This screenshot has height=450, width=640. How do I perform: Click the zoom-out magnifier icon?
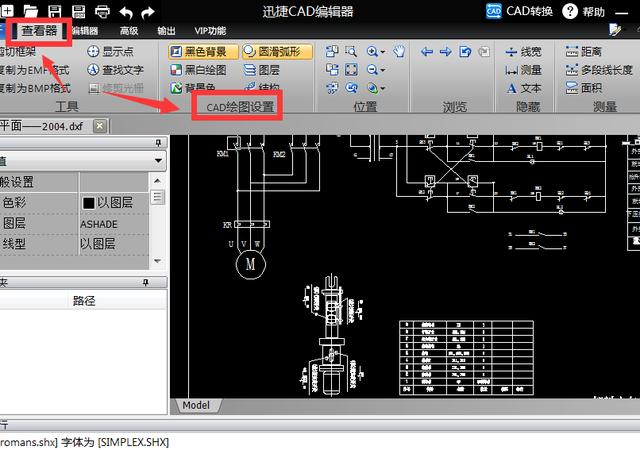pyautogui.click(x=372, y=70)
